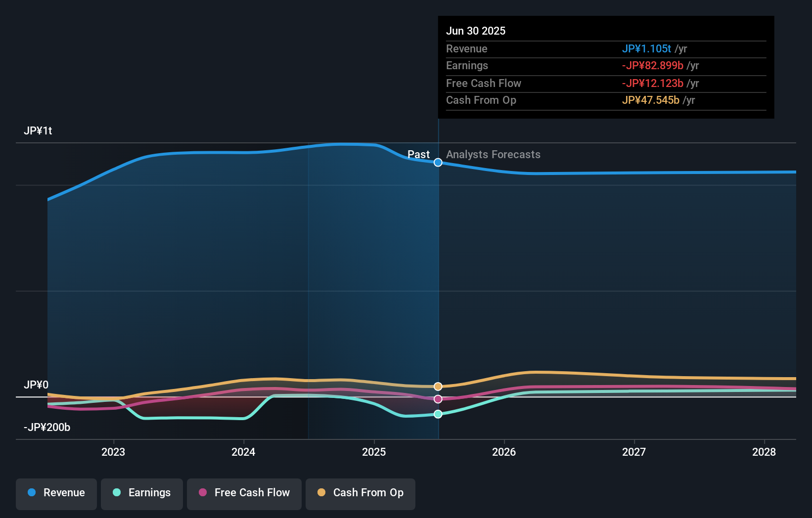Select the white Revenue marker on the chart

[438, 162]
